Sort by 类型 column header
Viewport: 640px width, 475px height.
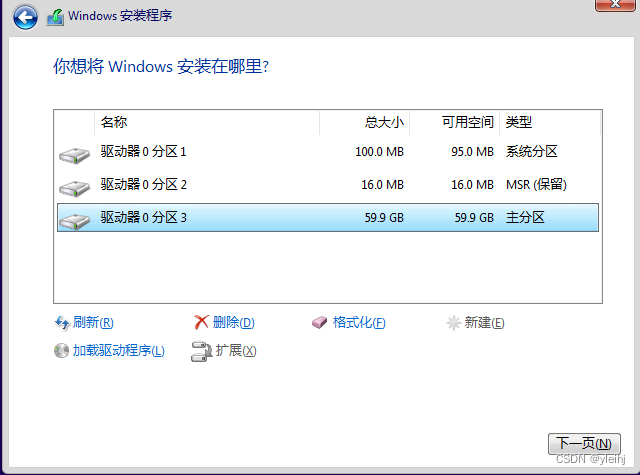tap(550, 122)
